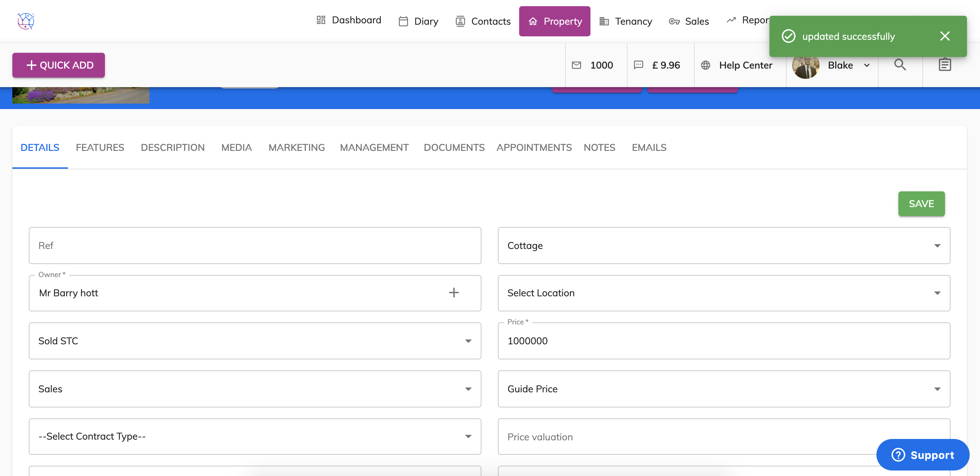Expand the Sold STC status dropdown
The image size is (980, 476).
pos(254,341)
